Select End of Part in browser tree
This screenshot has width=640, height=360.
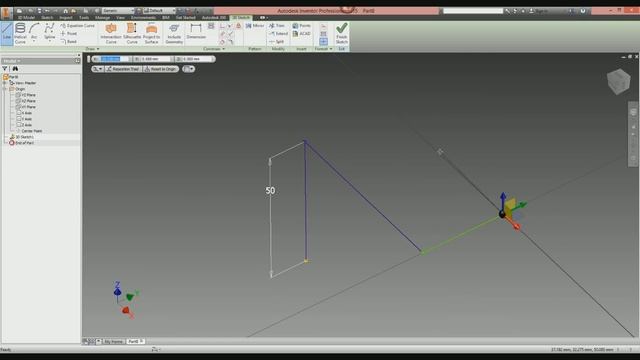coord(22,143)
